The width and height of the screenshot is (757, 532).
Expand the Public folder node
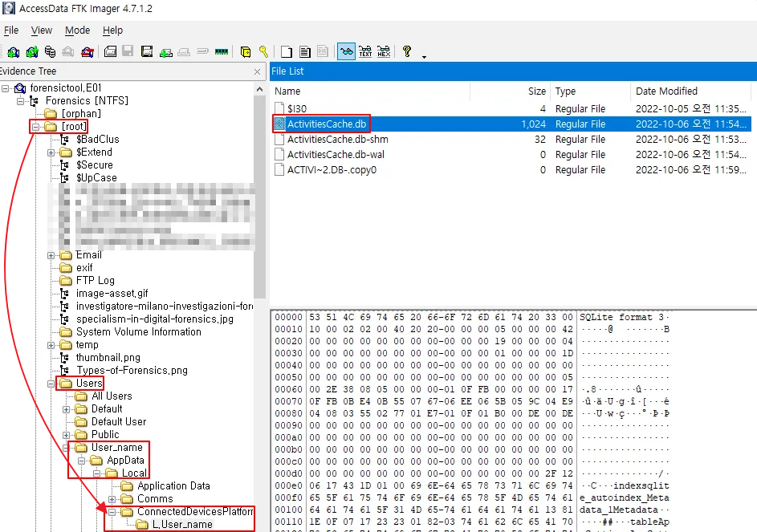[x=66, y=435]
